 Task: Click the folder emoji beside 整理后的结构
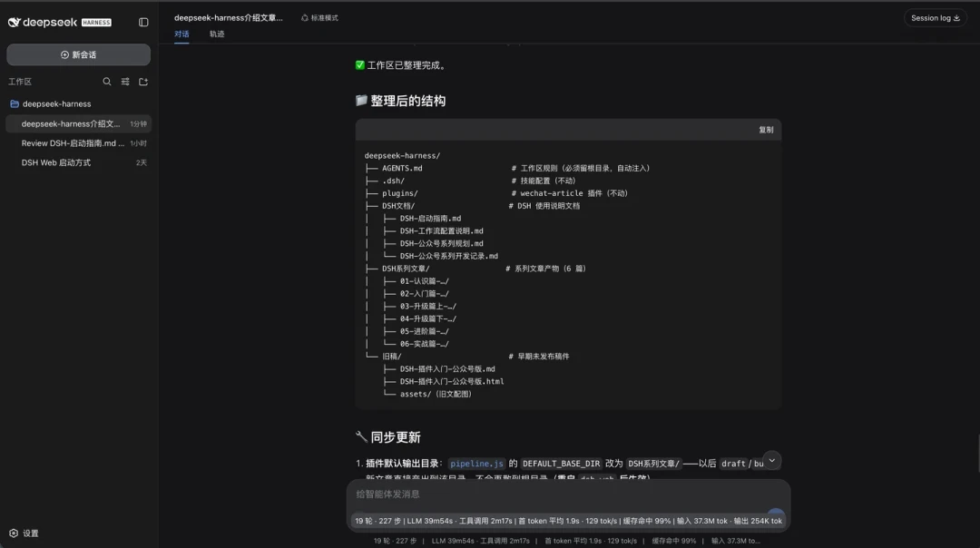click(x=361, y=101)
